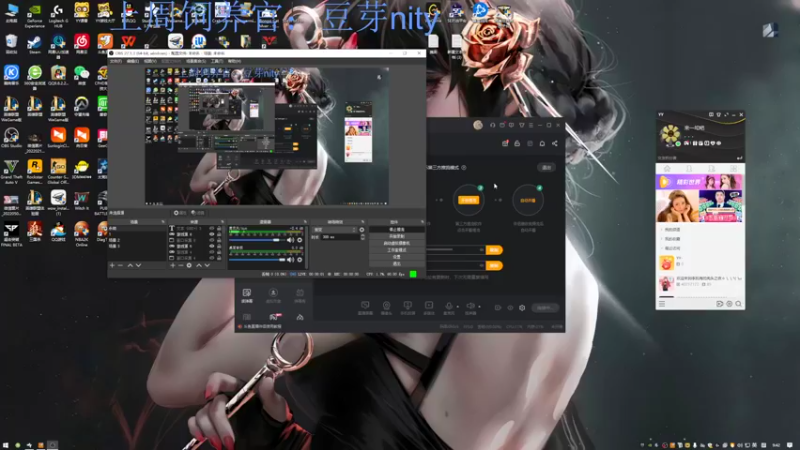Toggle visibility of last OBS source row
The image size is (800, 450).
[x=212, y=258]
